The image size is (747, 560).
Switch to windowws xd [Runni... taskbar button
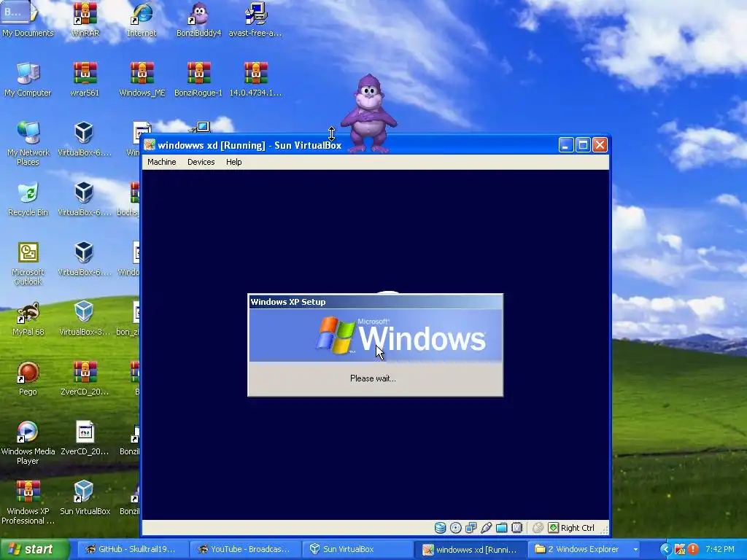click(470, 549)
